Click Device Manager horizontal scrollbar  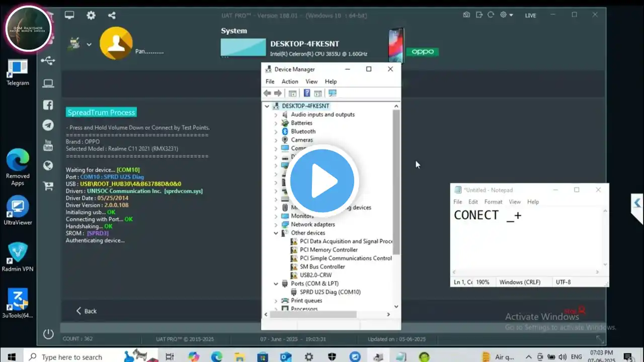[x=313, y=314]
